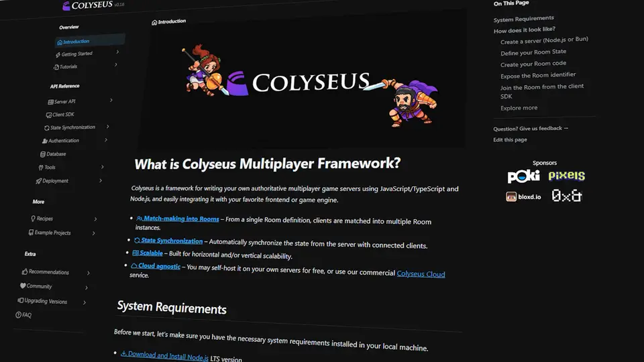Click Edit this page link

coord(510,139)
